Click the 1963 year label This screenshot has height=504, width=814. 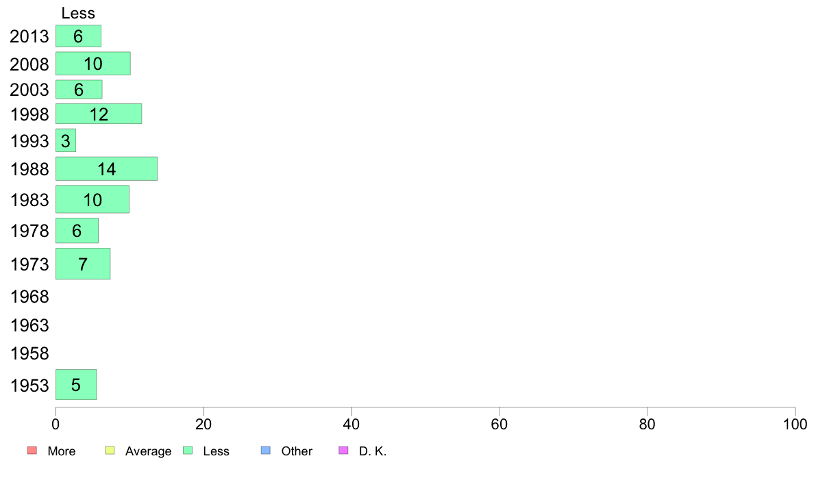(29, 325)
